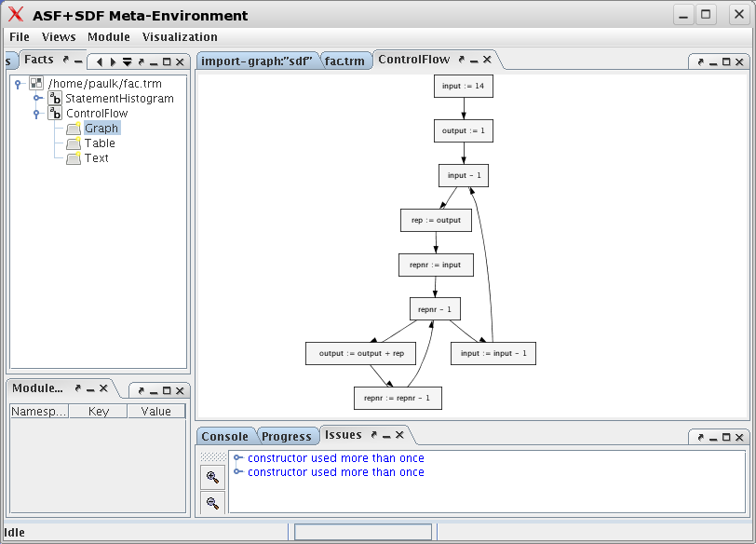
Task: Click the detach arrow icon on Issues tab
Action: [373, 434]
